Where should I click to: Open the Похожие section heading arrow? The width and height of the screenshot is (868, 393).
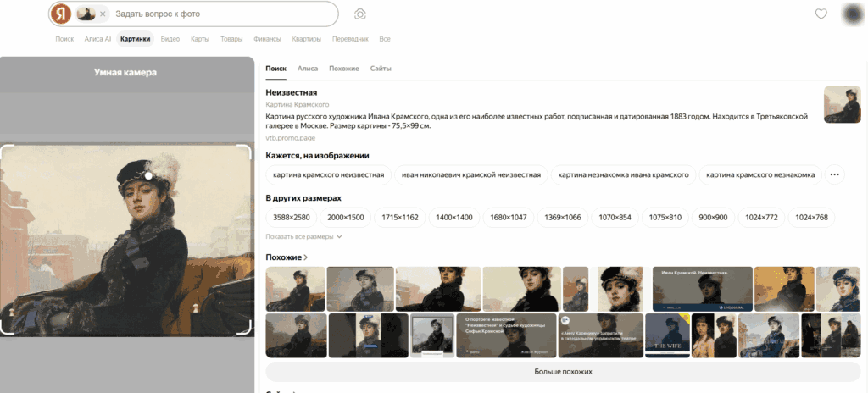tap(305, 257)
